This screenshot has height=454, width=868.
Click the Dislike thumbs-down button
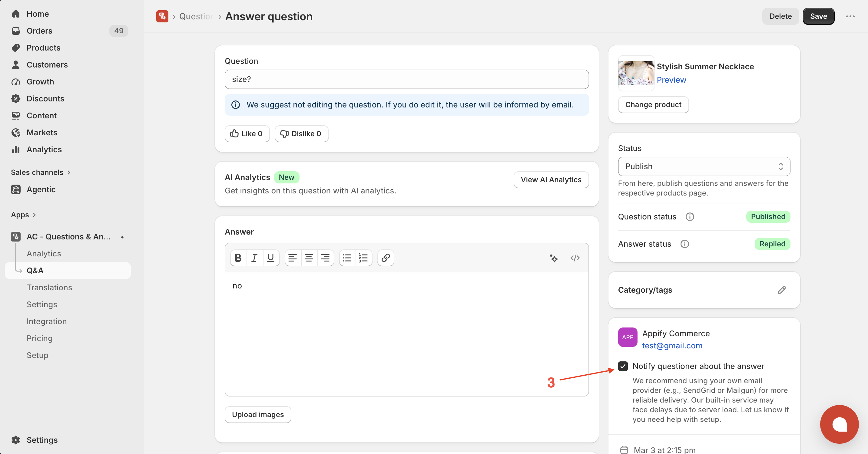coord(301,134)
